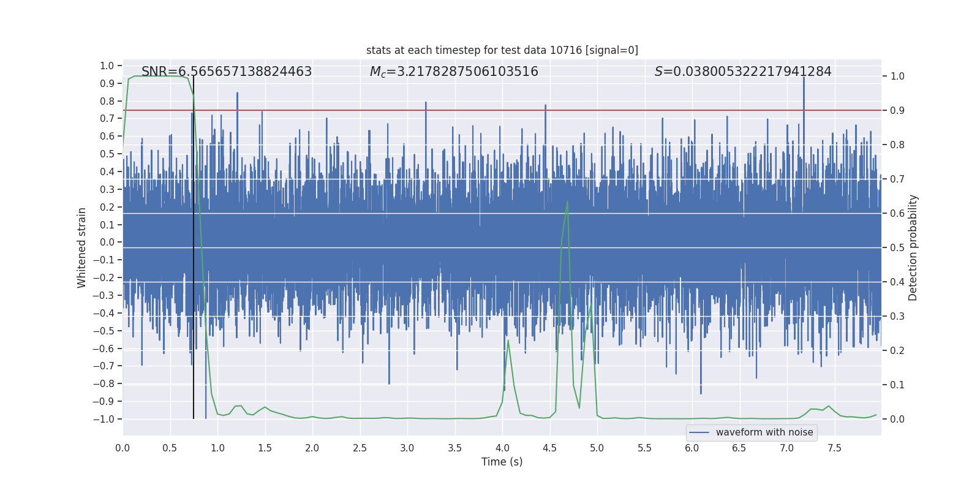The image size is (980, 490).
Task: Click the 0.0 tick on Detection probability axis
Action: click(x=897, y=419)
